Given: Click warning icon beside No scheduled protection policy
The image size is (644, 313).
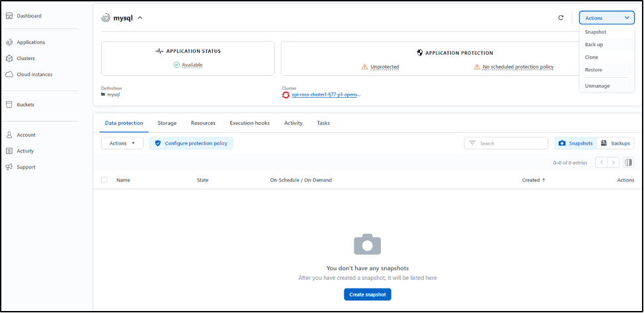Looking at the screenshot, I should click(477, 67).
